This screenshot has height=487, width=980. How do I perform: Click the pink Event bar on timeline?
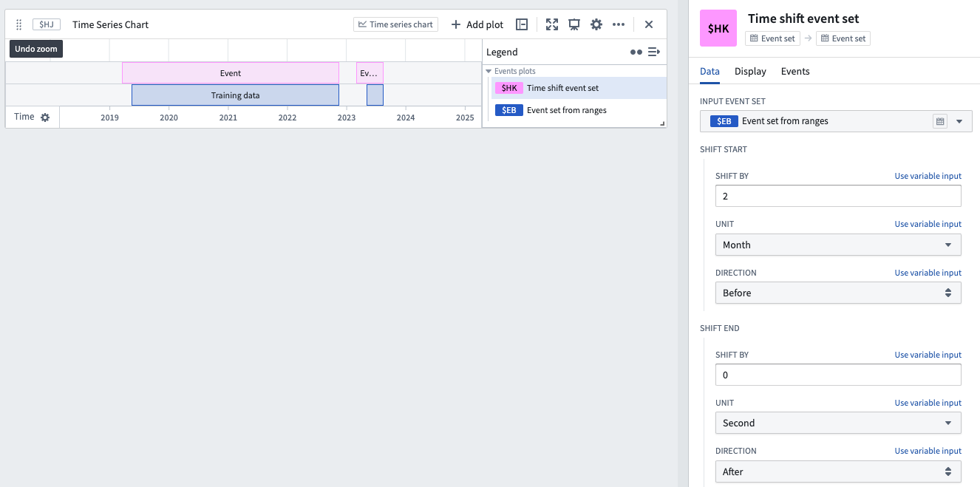(231, 73)
